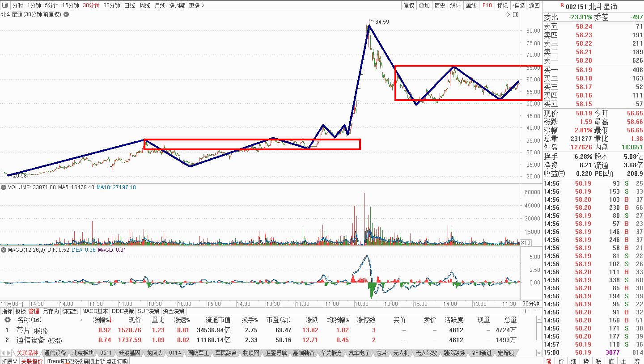Open the 妖股基因 bottom tab
This screenshot has height=364, width=644.
point(129,353)
